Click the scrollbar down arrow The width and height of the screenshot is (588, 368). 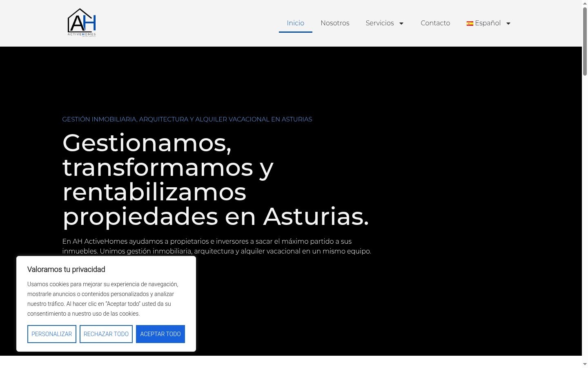point(585,364)
